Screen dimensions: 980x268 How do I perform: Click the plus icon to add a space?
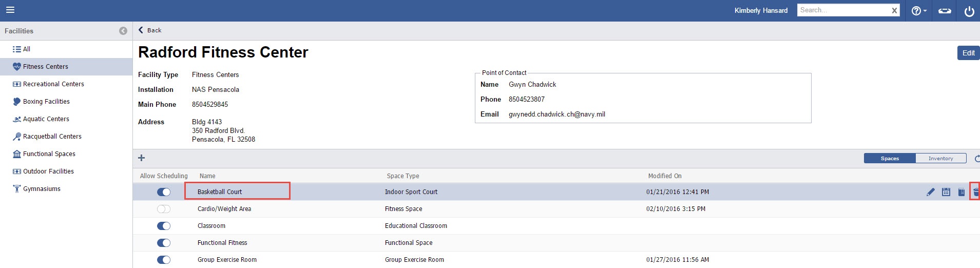(x=142, y=158)
